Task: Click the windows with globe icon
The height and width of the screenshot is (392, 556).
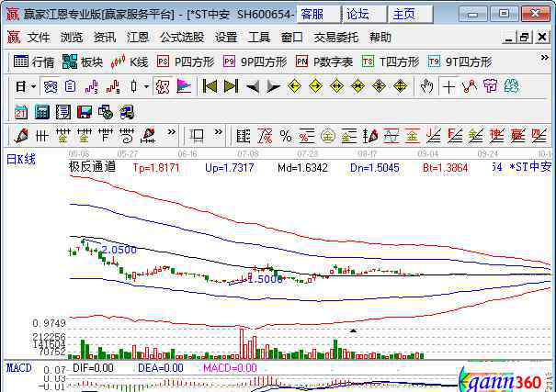Action: tap(106, 112)
